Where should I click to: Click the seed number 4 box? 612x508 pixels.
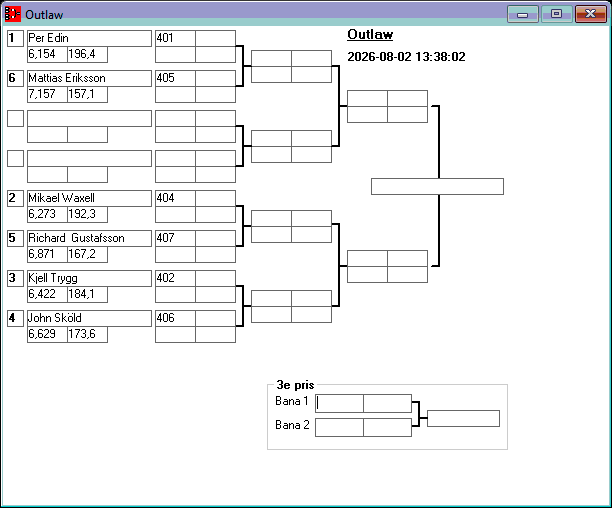16,318
